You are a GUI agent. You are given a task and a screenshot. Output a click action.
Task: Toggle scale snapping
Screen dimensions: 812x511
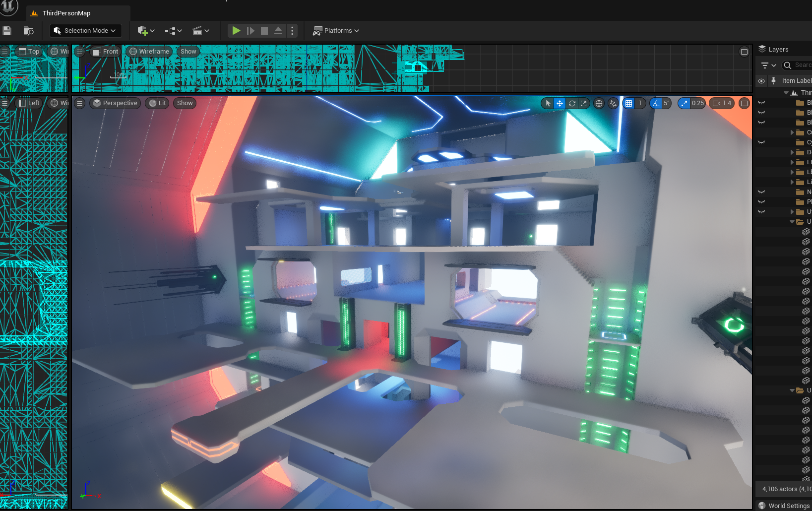click(x=685, y=103)
